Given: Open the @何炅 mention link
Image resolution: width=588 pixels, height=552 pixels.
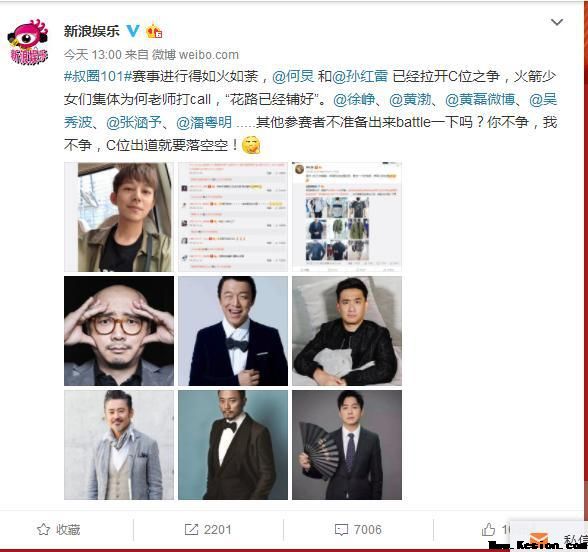Looking at the screenshot, I should coord(293,76).
